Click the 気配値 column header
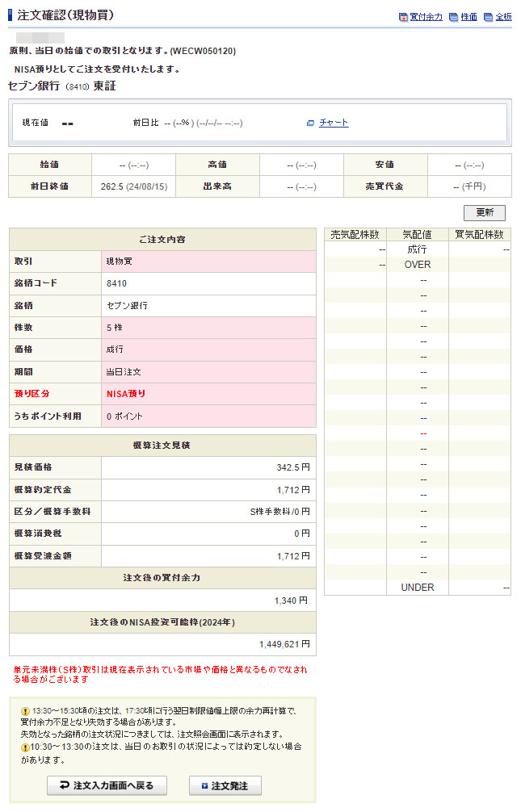 [x=417, y=235]
